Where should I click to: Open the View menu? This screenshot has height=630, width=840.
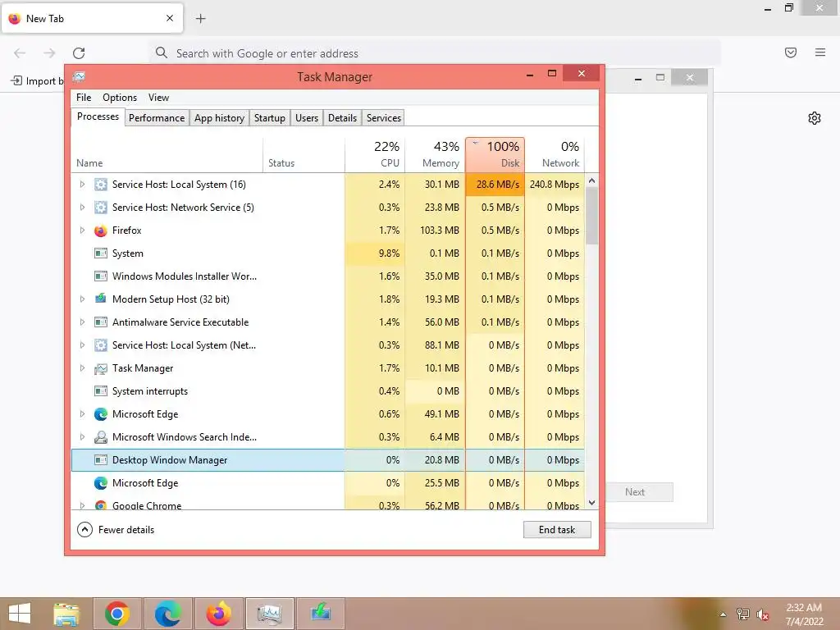[x=158, y=98]
